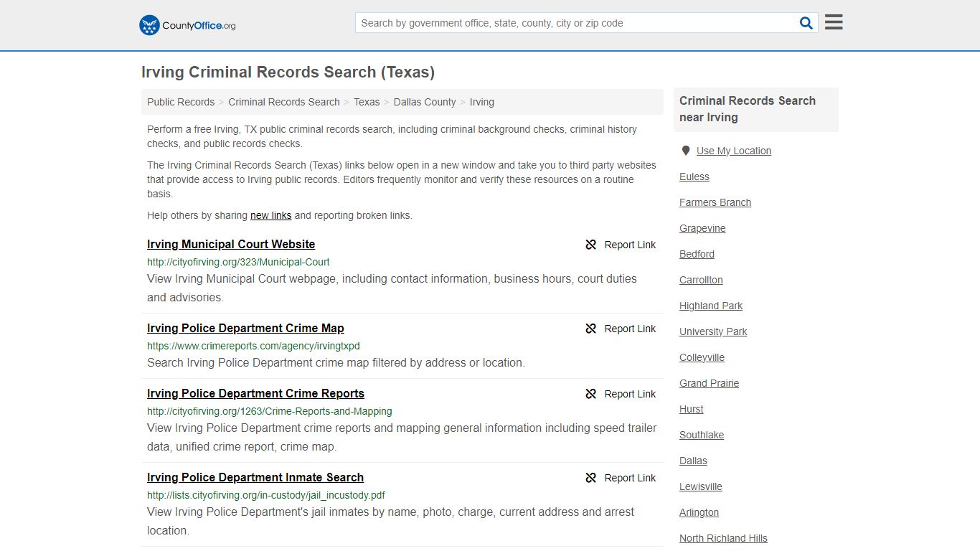Open Euless in nearby list
Viewport: 980px width, 551px height.
[x=694, y=176]
